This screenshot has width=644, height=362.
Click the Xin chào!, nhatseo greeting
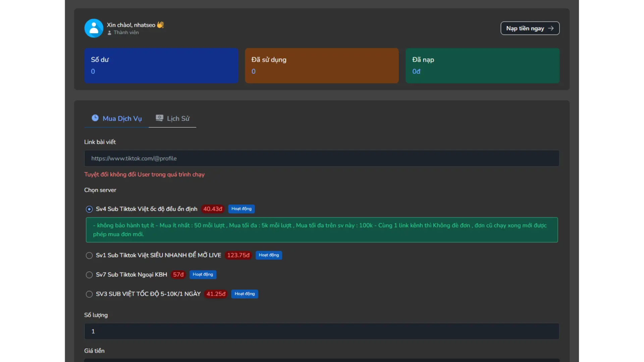[x=131, y=25]
